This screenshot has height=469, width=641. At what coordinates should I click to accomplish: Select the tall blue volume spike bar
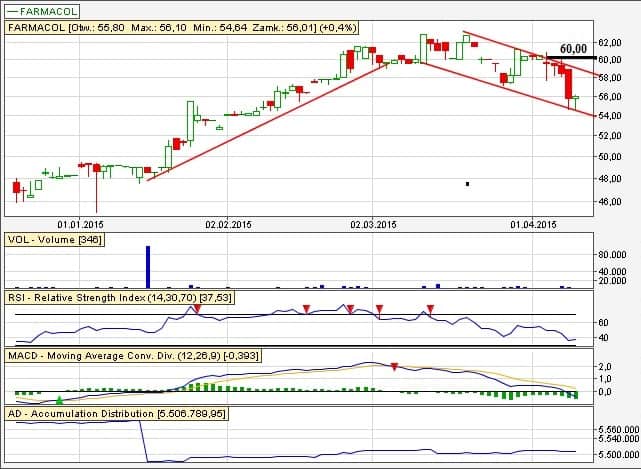(148, 266)
